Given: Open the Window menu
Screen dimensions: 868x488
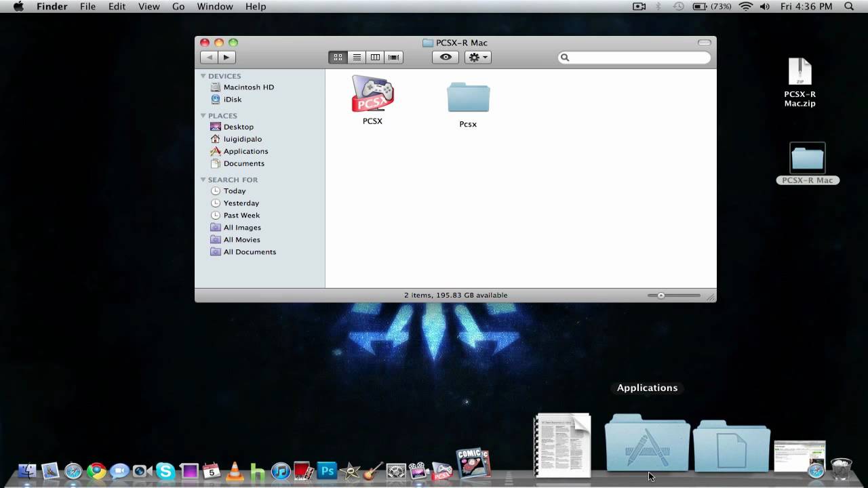Looking at the screenshot, I should [x=215, y=7].
